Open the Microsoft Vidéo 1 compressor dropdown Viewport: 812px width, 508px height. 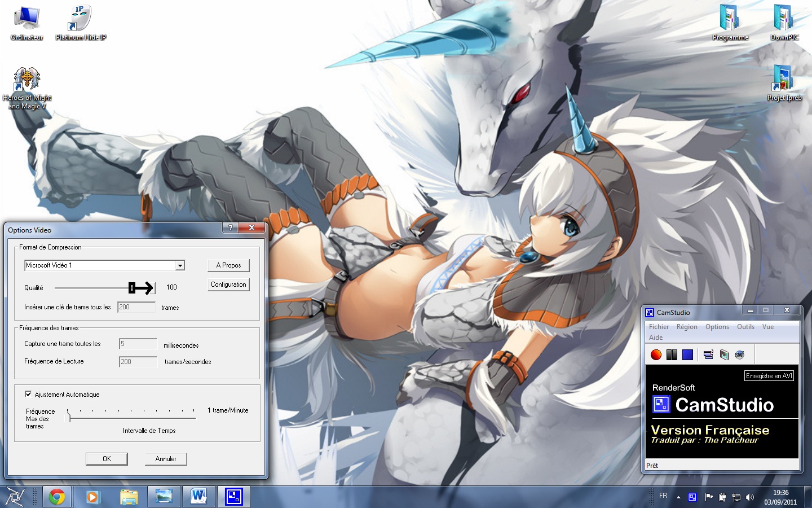[x=180, y=265]
